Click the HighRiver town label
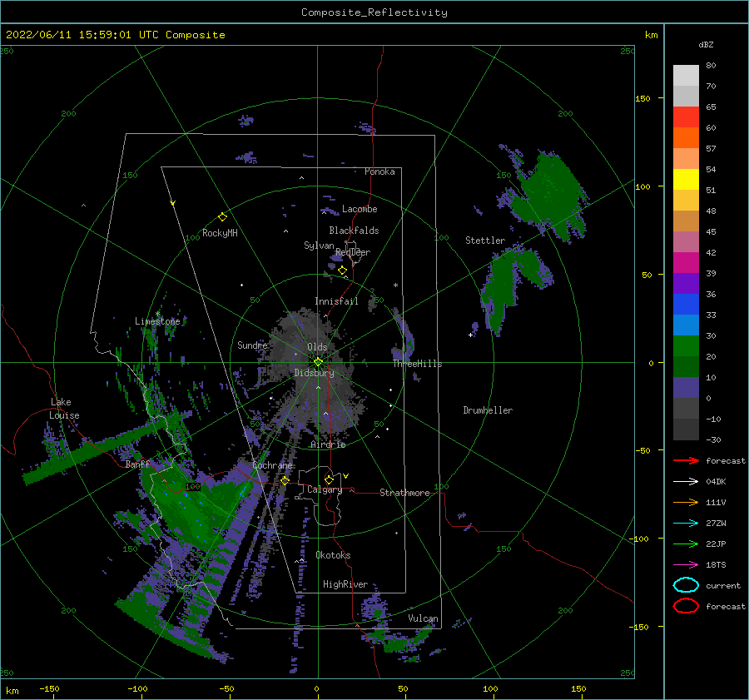 click(345, 584)
